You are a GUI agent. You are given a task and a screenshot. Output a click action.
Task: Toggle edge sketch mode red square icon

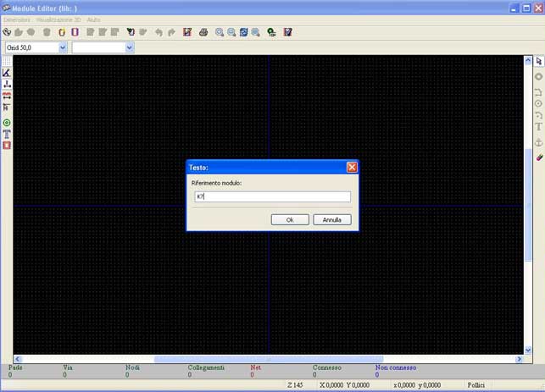click(7, 145)
